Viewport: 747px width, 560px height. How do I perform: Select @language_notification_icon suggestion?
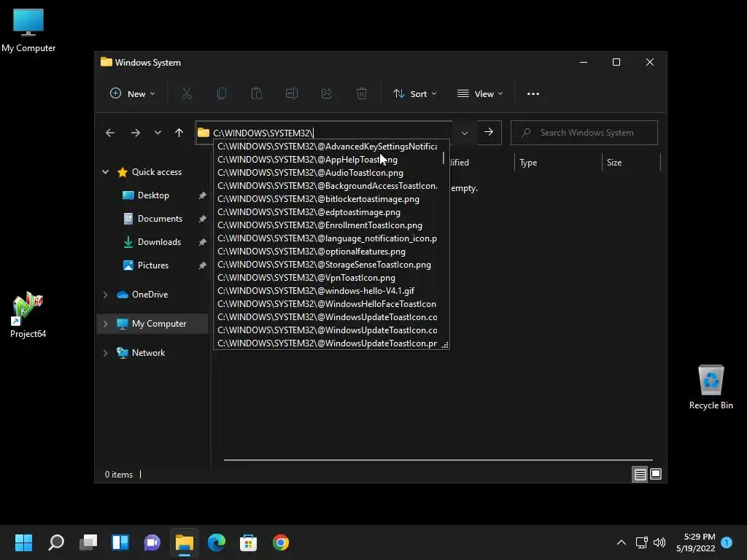pos(328,238)
